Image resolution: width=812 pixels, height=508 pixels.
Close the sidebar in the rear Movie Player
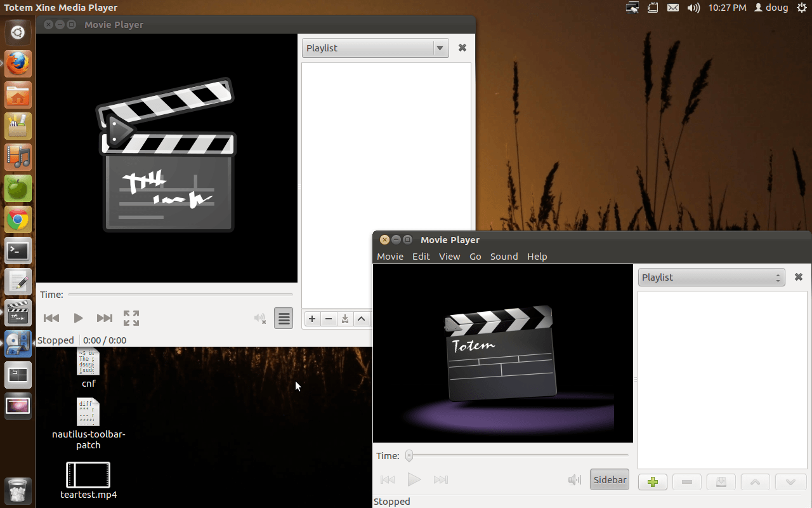462,48
